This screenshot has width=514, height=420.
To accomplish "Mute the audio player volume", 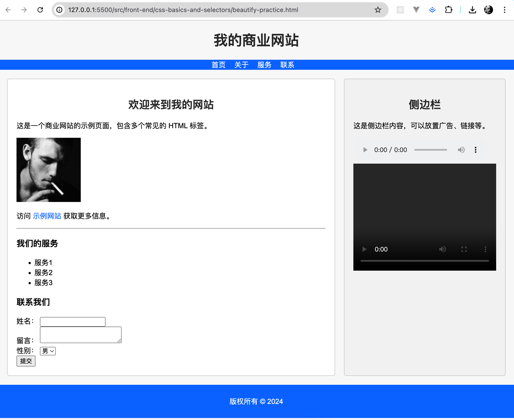I will coord(461,150).
